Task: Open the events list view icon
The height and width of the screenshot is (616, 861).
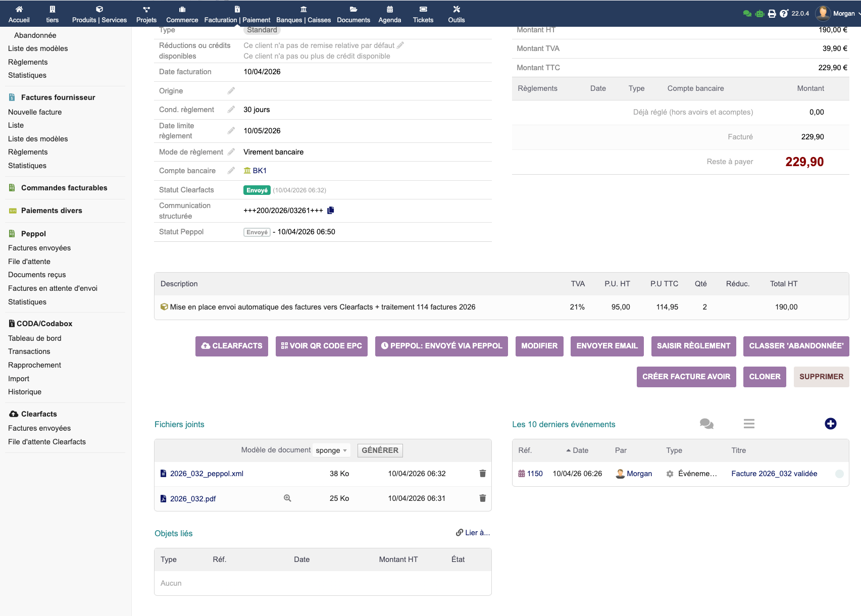Action: (x=749, y=424)
